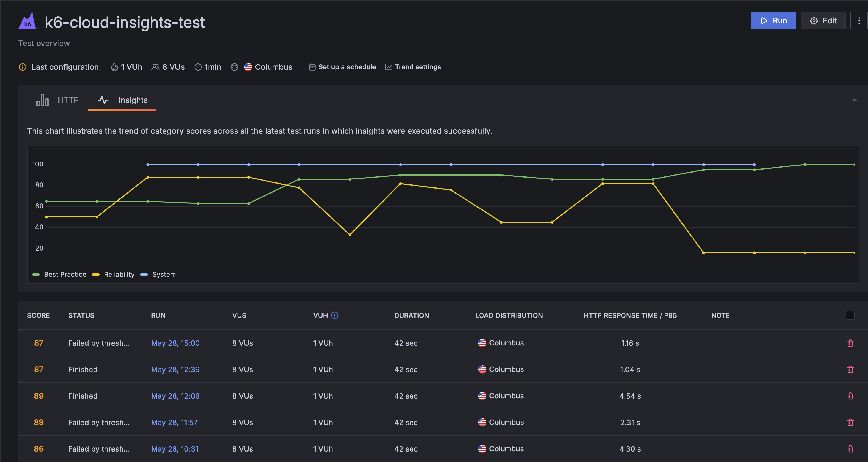Click the Run button
Viewport: 868px width, 462px height.
click(773, 21)
